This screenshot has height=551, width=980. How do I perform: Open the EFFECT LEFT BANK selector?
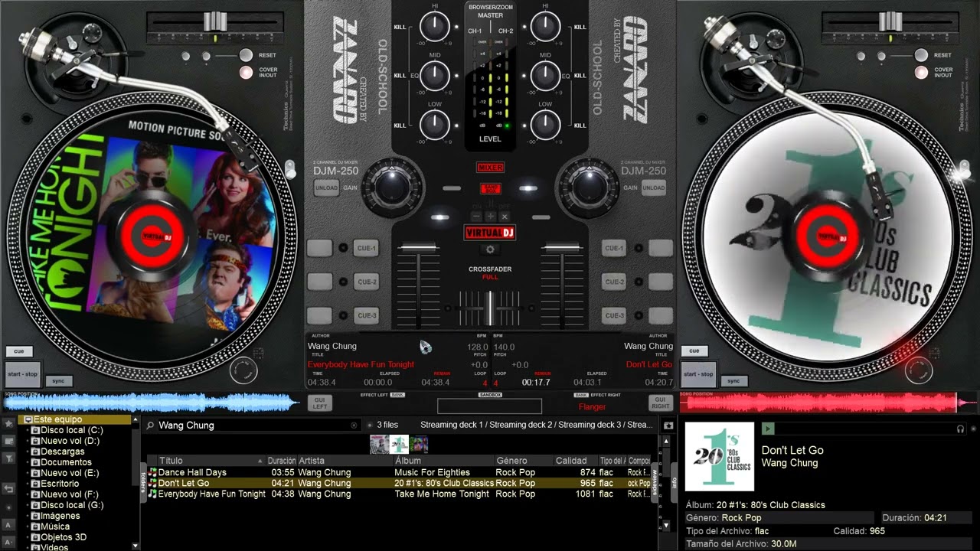click(x=397, y=395)
